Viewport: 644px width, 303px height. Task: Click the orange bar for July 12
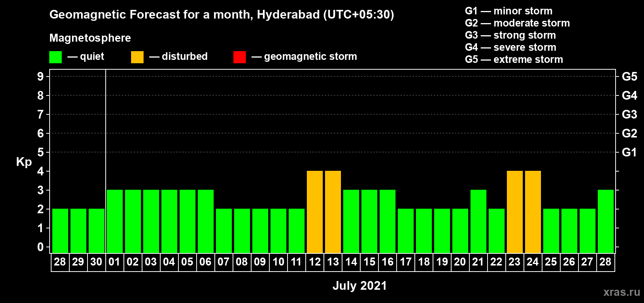point(315,212)
